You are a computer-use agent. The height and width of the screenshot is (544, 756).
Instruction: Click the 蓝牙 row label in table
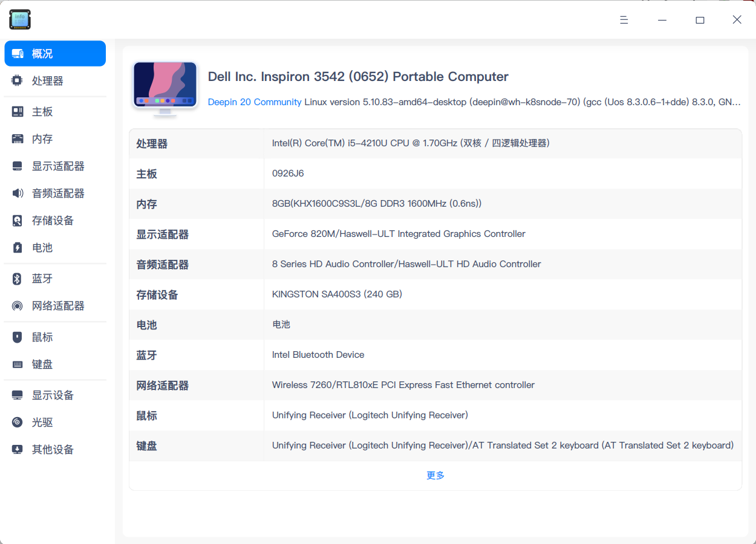146,355
